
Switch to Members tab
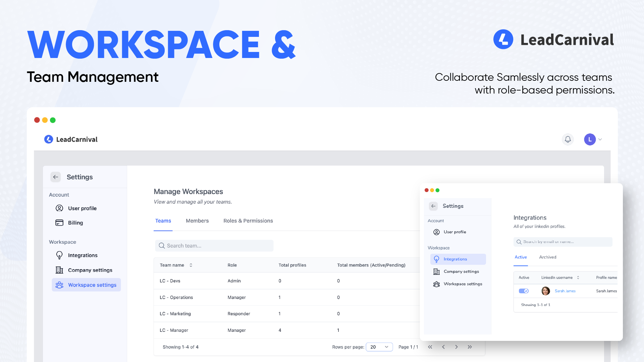click(197, 221)
